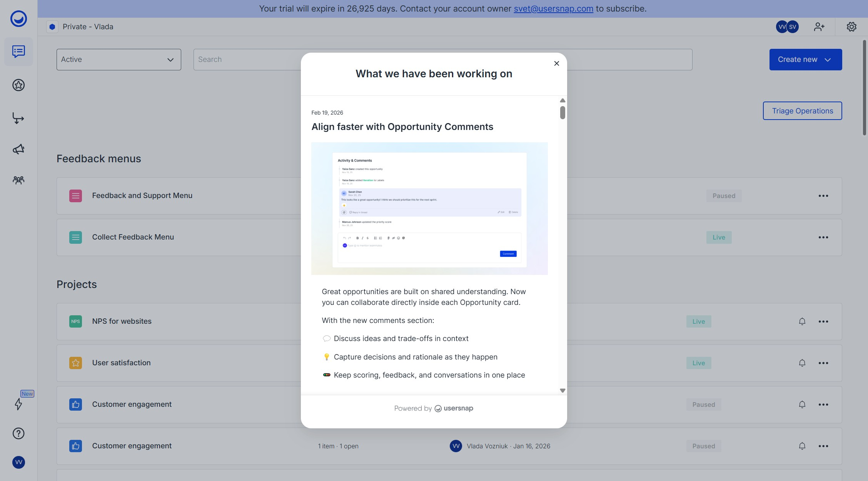Open more options for Collect Feedback Menu
868x481 pixels.
pyautogui.click(x=823, y=237)
